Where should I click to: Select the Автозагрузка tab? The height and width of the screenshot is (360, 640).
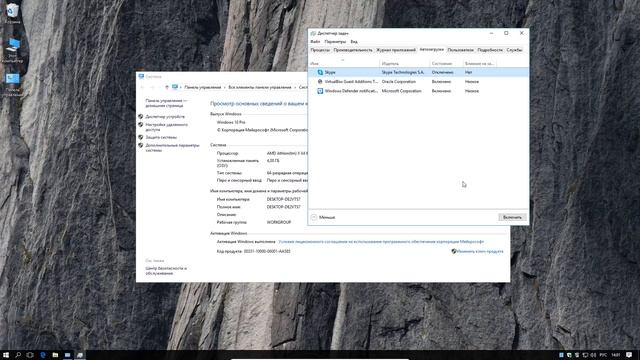pos(431,50)
